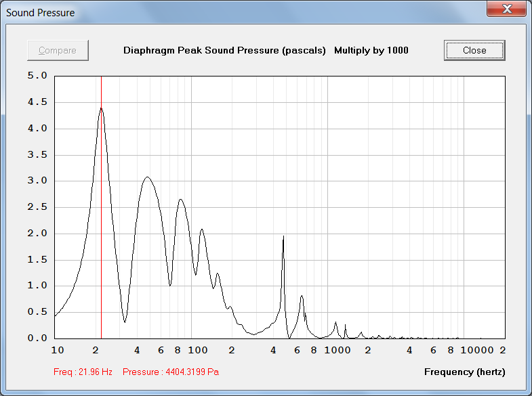Click the second curve peak at 3.0

[147, 177]
